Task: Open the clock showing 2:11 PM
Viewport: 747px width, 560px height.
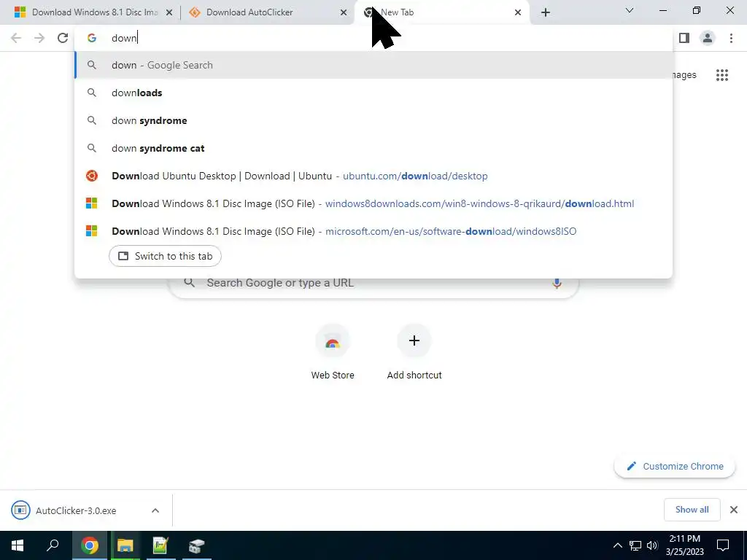Action: pyautogui.click(x=684, y=545)
